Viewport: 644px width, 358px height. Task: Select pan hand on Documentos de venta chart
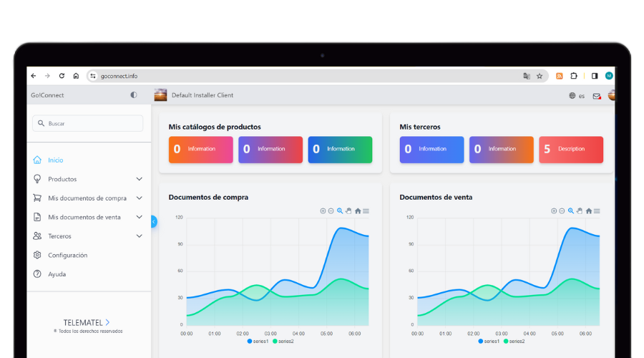pos(580,211)
